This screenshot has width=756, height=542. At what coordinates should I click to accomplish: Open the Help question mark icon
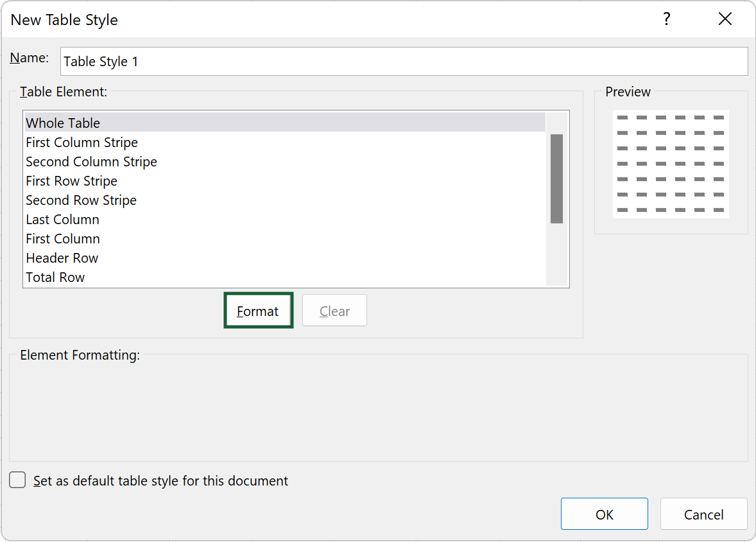[x=667, y=19]
